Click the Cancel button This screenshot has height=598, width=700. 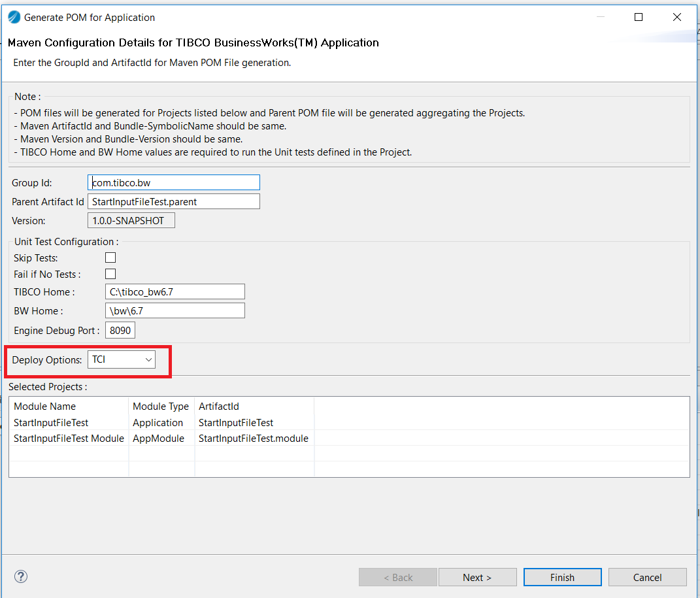[x=647, y=578]
